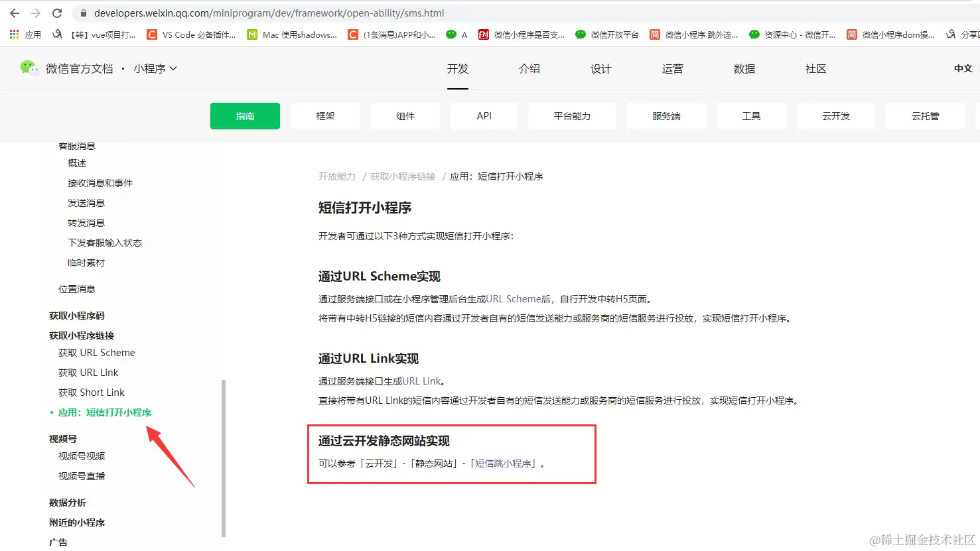Reload the page with the refresh icon
This screenshot has height=551, width=980.
click(x=57, y=13)
